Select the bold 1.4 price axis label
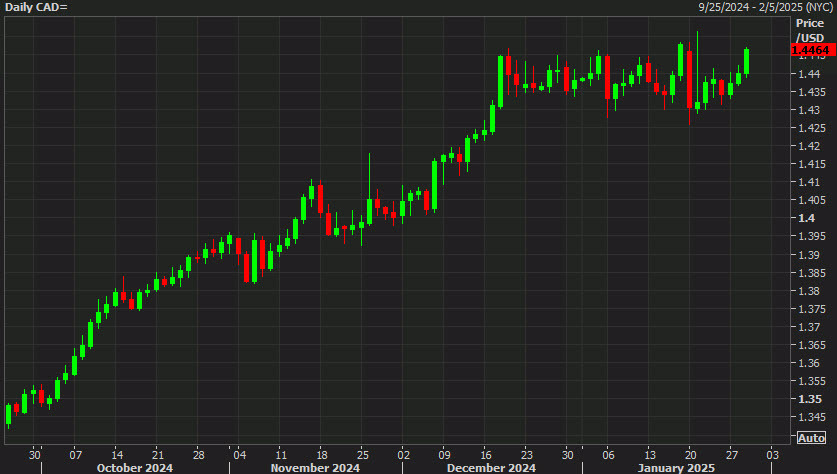The height and width of the screenshot is (474, 837). pyautogui.click(x=807, y=218)
